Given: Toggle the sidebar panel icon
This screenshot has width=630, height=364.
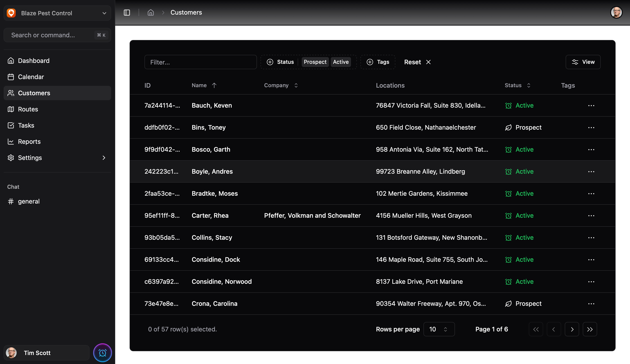Looking at the screenshot, I should pos(127,13).
